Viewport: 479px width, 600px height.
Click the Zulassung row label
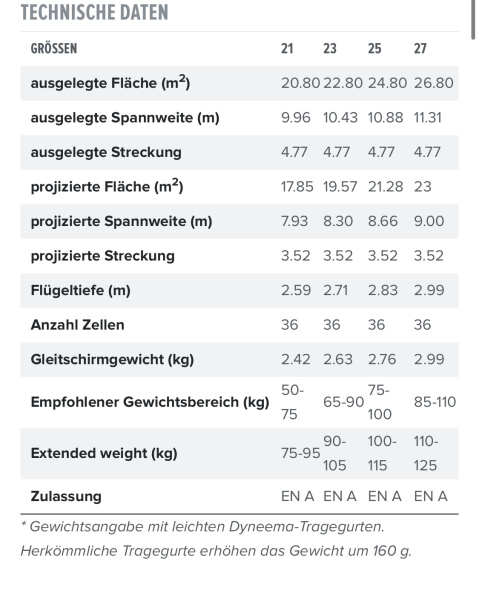point(66,496)
